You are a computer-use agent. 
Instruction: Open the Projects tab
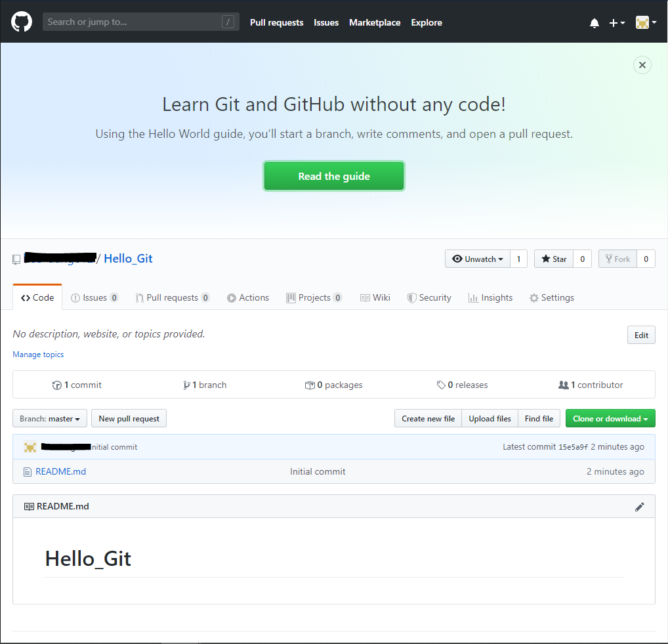click(314, 297)
